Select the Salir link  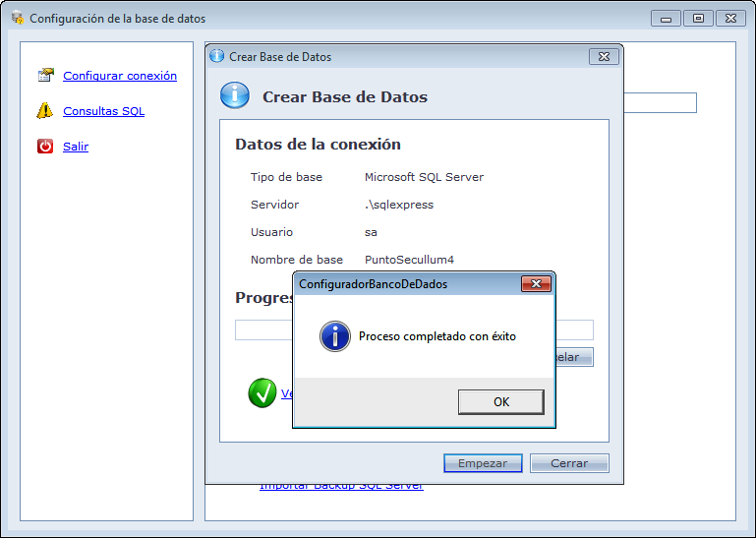[x=76, y=147]
